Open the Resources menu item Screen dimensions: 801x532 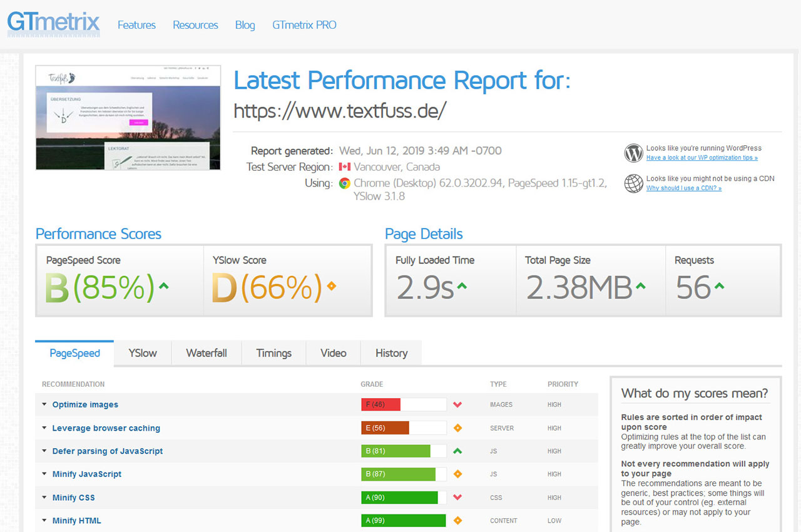(195, 25)
